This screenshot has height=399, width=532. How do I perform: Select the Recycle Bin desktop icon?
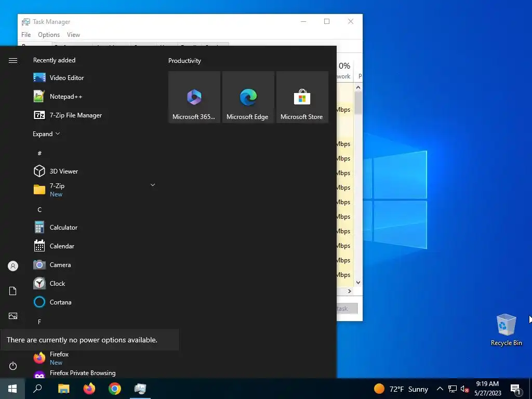[x=506, y=330]
